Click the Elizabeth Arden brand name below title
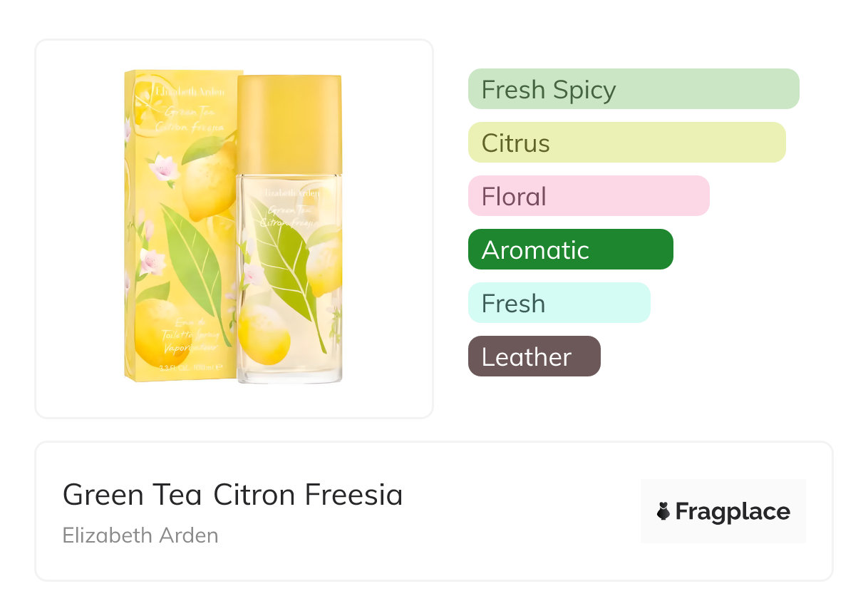This screenshot has width=868, height=616. [x=140, y=535]
